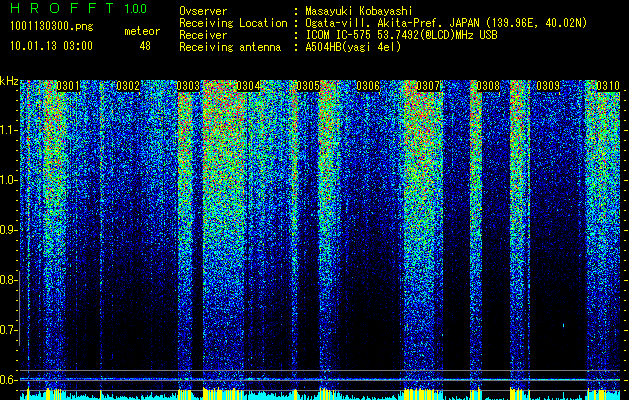Click the kHz axis unit label
Image resolution: width=629 pixels, height=400 pixels.
coord(9,82)
